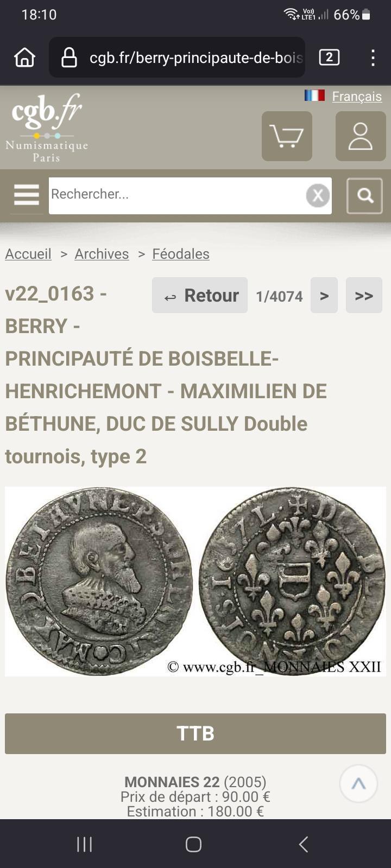Clear the search field with X
Screen dimensions: 391x868
pyautogui.click(x=318, y=195)
